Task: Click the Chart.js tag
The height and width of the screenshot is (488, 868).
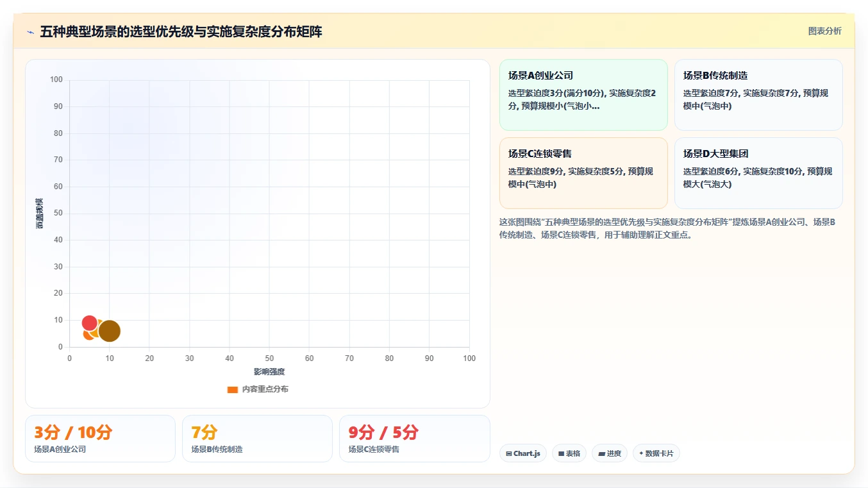Action: click(523, 453)
